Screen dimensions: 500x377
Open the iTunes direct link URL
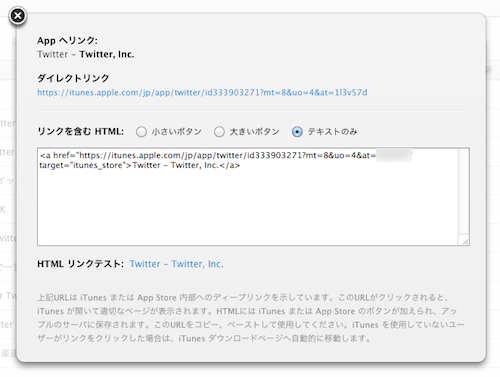tap(202, 92)
